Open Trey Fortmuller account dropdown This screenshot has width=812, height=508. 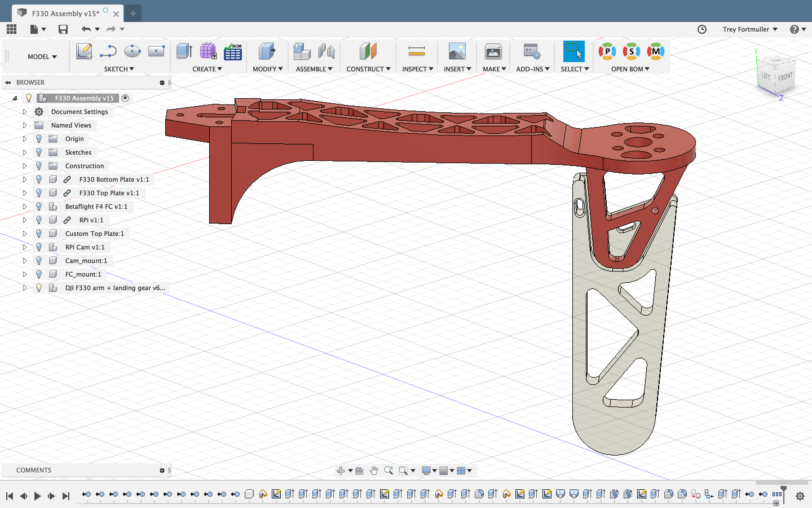click(750, 29)
